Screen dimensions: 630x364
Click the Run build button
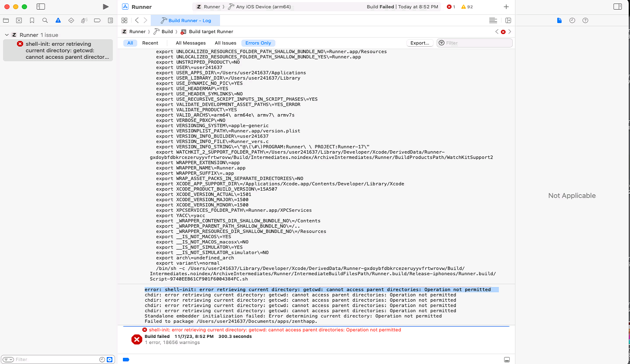(x=105, y=7)
